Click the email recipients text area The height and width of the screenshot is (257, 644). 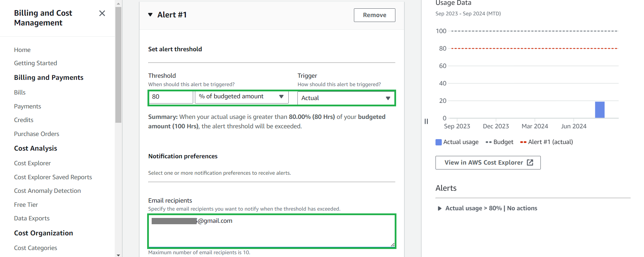[x=272, y=231]
